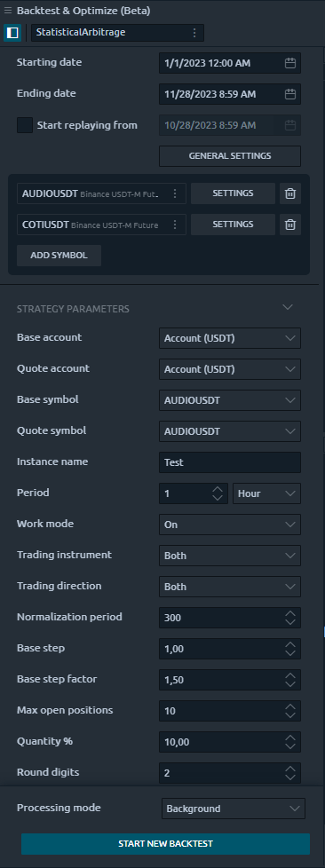325x868 pixels.
Task: Open calendar picker for Ending date
Action: 290,94
